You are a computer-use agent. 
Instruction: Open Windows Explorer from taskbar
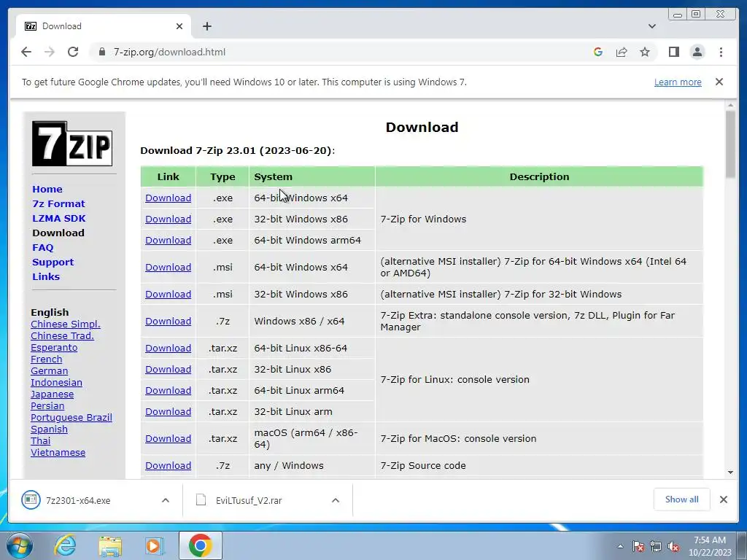[x=110, y=545]
